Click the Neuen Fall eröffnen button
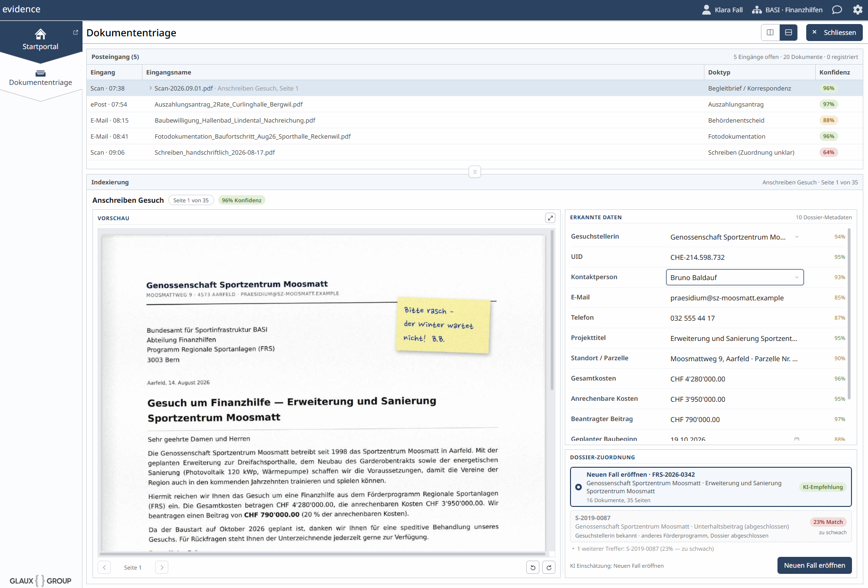 (x=814, y=565)
